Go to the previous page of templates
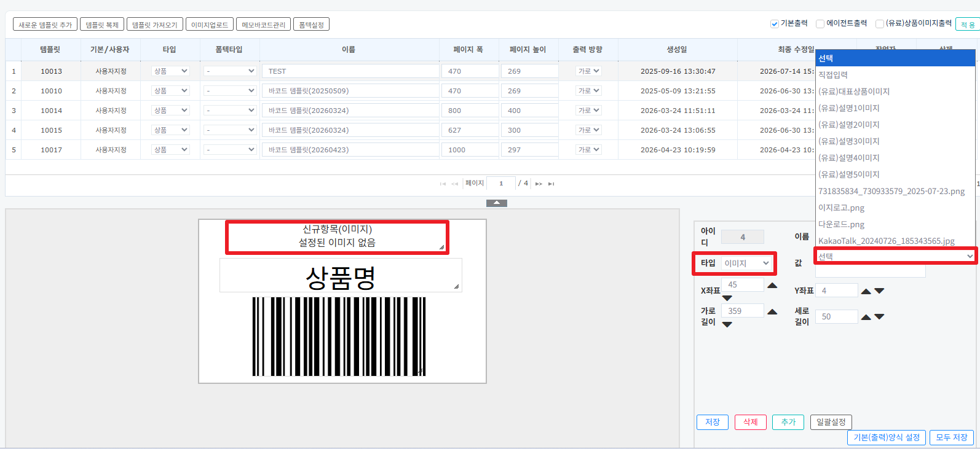Viewport: 980px width, 449px height. [x=455, y=184]
